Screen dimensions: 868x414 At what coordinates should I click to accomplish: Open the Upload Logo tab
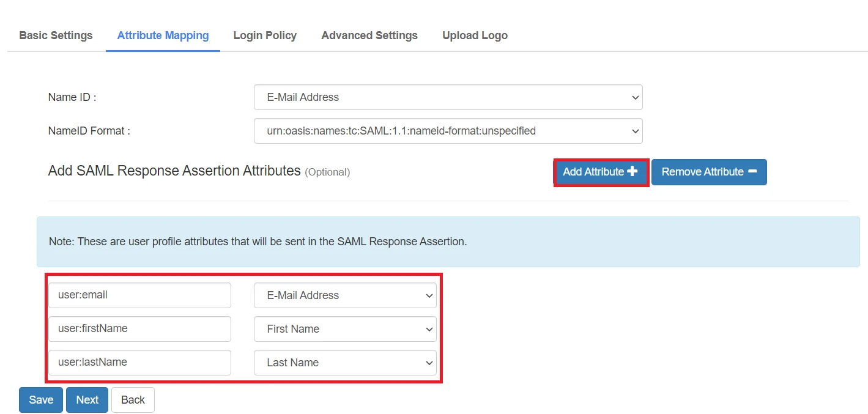coord(475,35)
